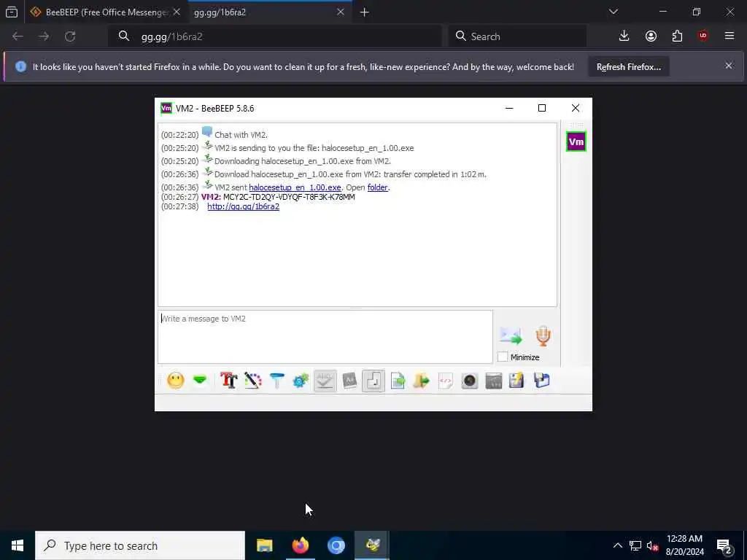This screenshot has width=747, height=560.
Task: Click the camera screenshot icon
Action: (x=470, y=381)
